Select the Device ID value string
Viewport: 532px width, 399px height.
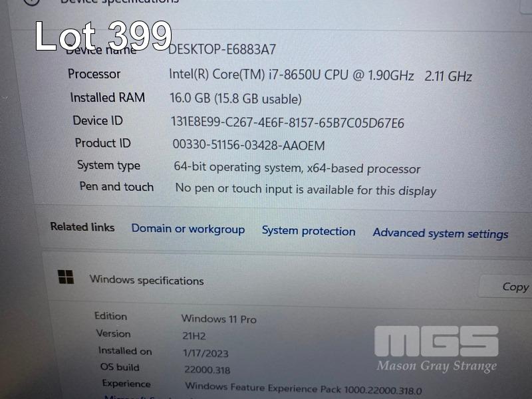287,122
